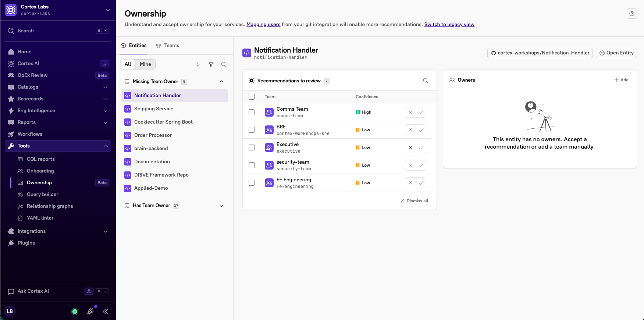
Task: Open the entity filter funnel icon
Action: pyautogui.click(x=211, y=64)
